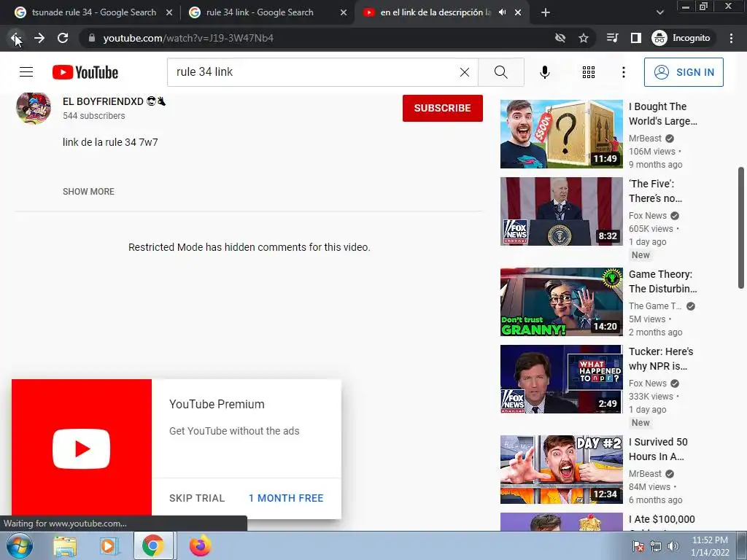This screenshot has width=747, height=560.
Task: Close the 'rule 34 link' Google tab
Action: (x=344, y=12)
